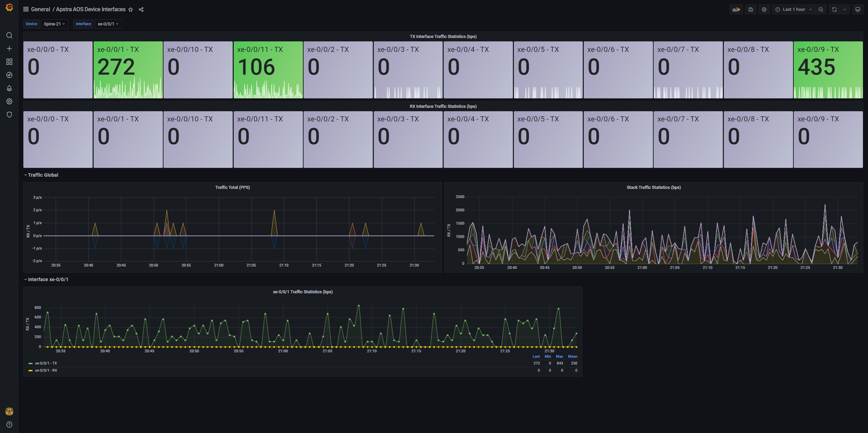Click the General folder breadcrumb link
The width and height of the screenshot is (868, 433).
pyautogui.click(x=40, y=9)
